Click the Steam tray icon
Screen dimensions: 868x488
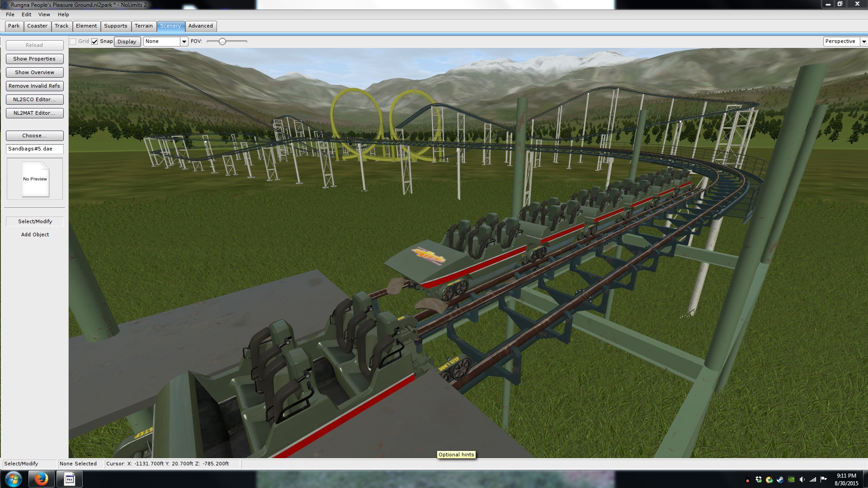click(780, 479)
